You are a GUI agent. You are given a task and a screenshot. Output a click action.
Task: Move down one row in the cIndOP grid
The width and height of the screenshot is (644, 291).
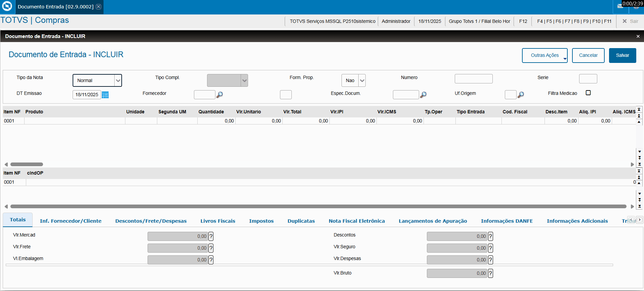(x=639, y=194)
